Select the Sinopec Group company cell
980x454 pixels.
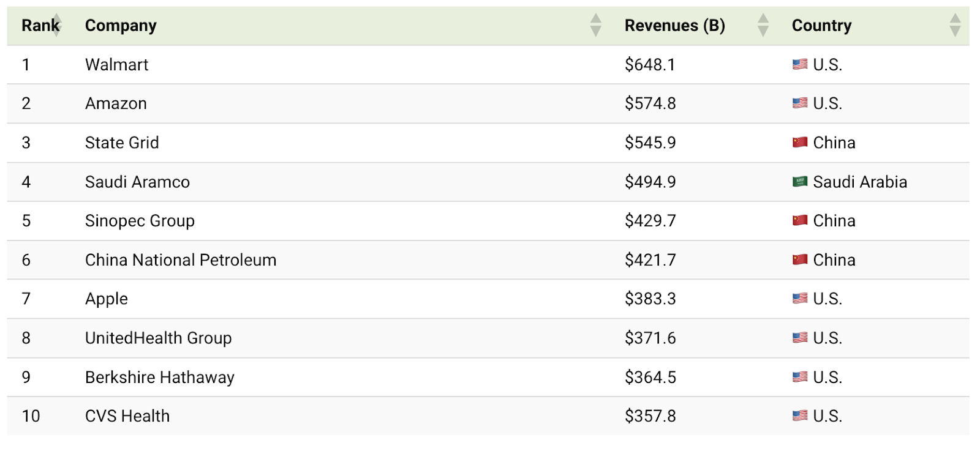(x=140, y=221)
